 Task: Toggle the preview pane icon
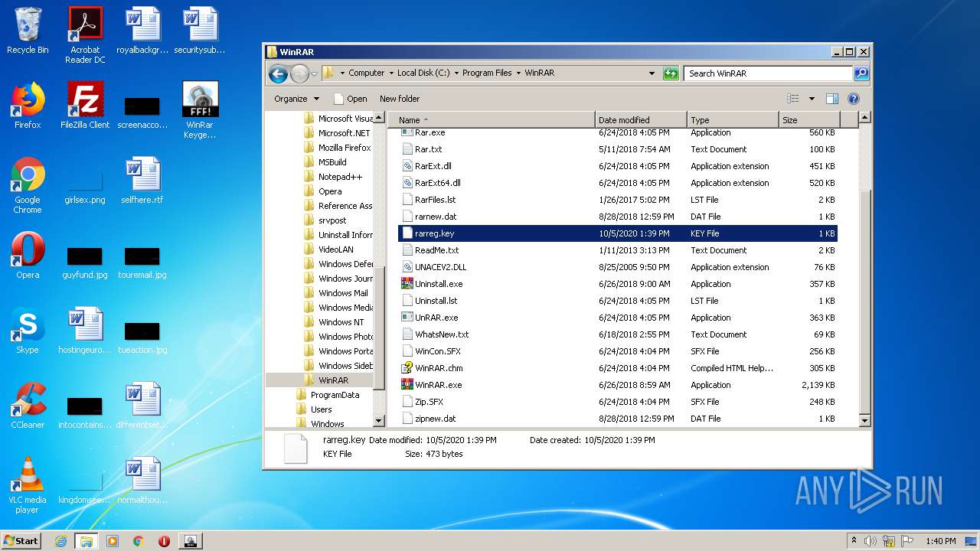832,99
